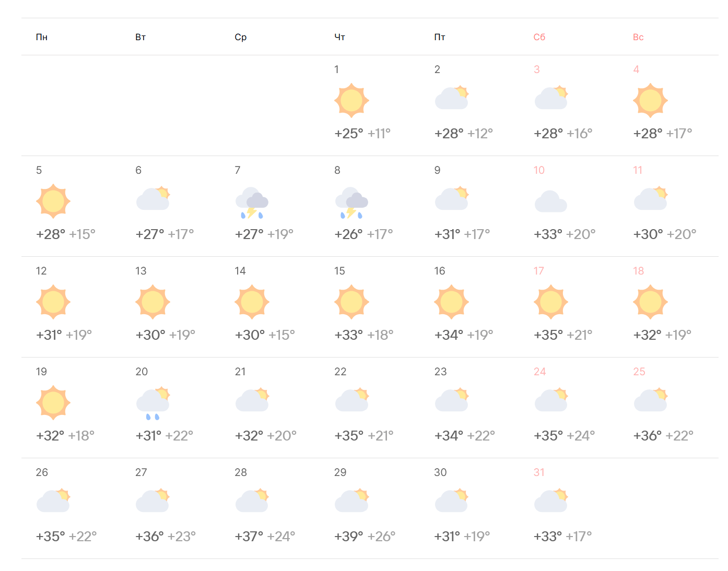728x571 pixels.
Task: Select the rain shower icon on day 20
Action: 153,403
